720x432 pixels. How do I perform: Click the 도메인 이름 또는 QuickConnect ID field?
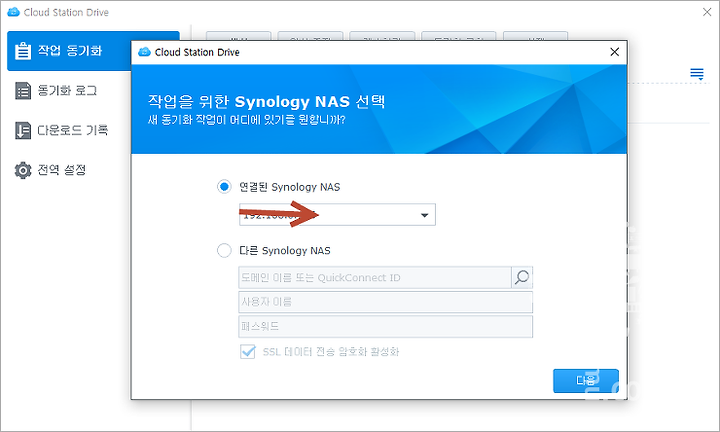click(x=375, y=278)
